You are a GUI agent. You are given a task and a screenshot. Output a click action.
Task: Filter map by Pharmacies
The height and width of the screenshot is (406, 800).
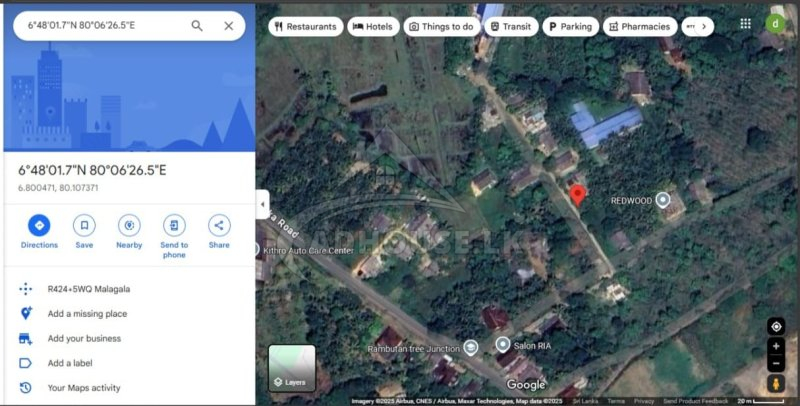[x=640, y=27]
